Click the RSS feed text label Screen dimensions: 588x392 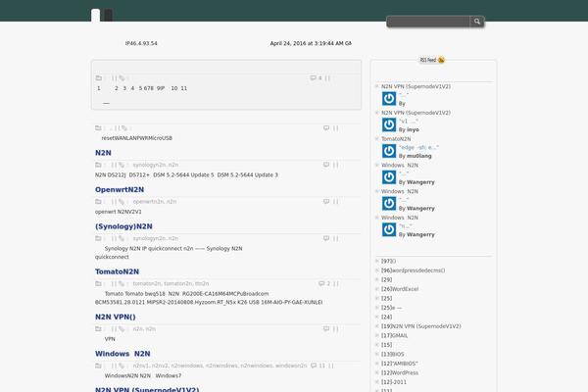(x=428, y=60)
